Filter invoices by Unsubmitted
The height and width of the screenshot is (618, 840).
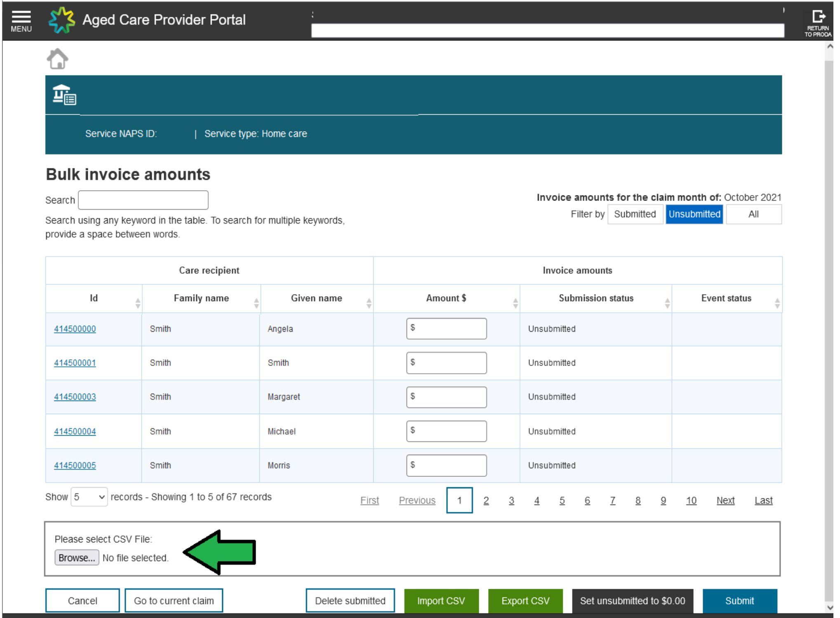[x=694, y=214]
